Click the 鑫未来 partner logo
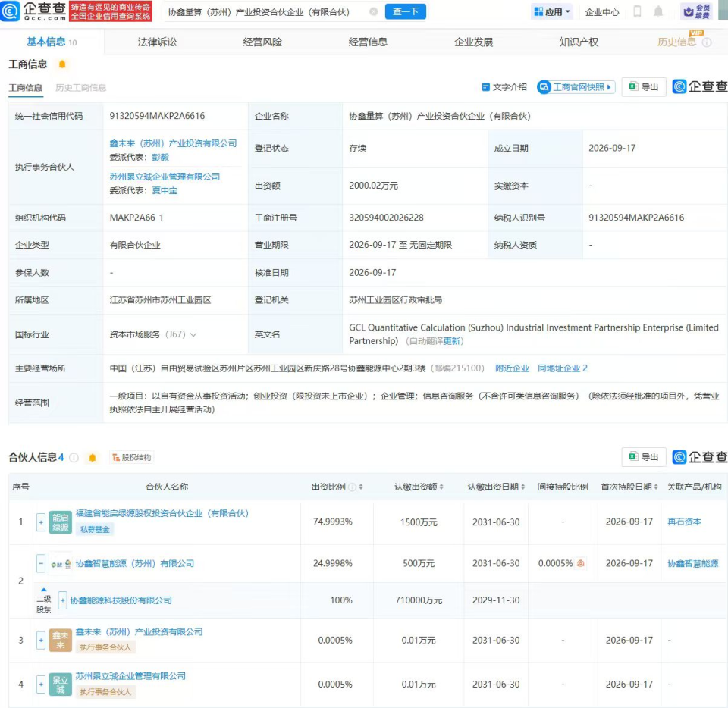The width and height of the screenshot is (728, 708). tap(61, 641)
